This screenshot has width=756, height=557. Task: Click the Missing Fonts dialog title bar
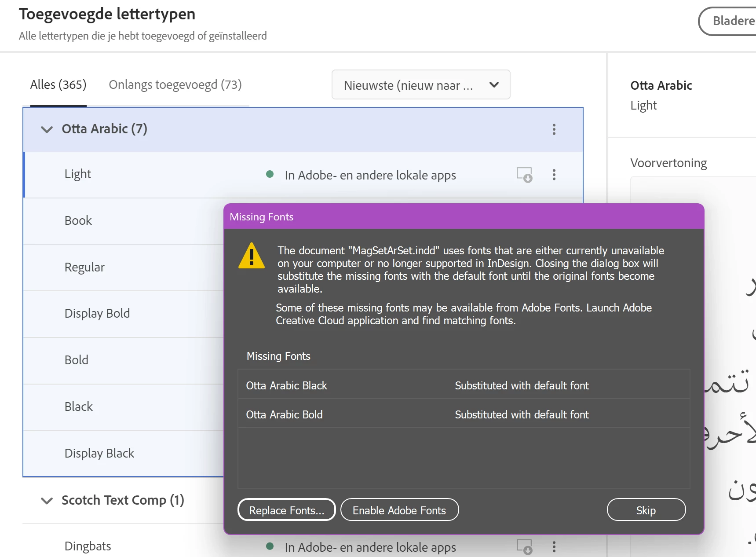point(464,216)
